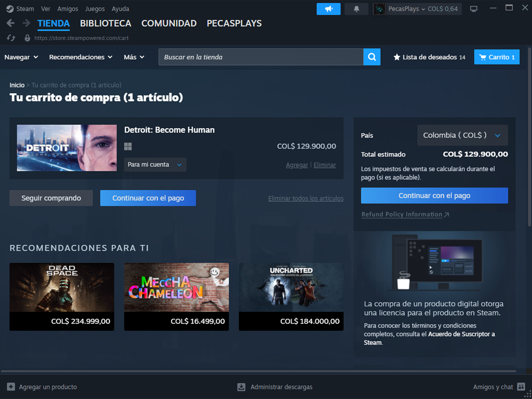Screen dimensions: 532x399
Task: Click Continuar con el pago below cart item
Action: [x=148, y=198]
